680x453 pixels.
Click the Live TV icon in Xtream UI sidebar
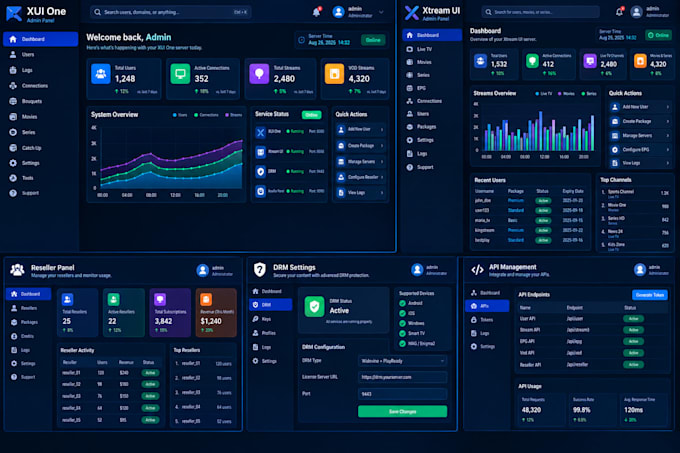point(409,49)
